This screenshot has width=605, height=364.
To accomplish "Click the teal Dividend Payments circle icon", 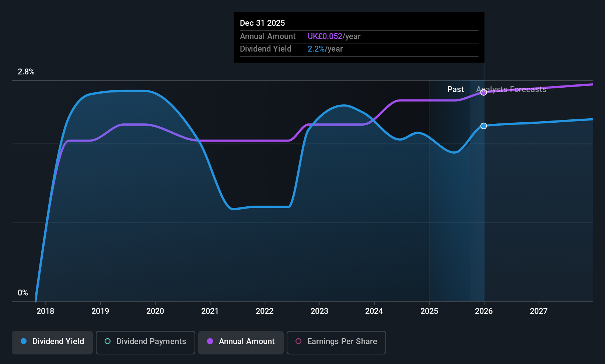I will click(108, 341).
